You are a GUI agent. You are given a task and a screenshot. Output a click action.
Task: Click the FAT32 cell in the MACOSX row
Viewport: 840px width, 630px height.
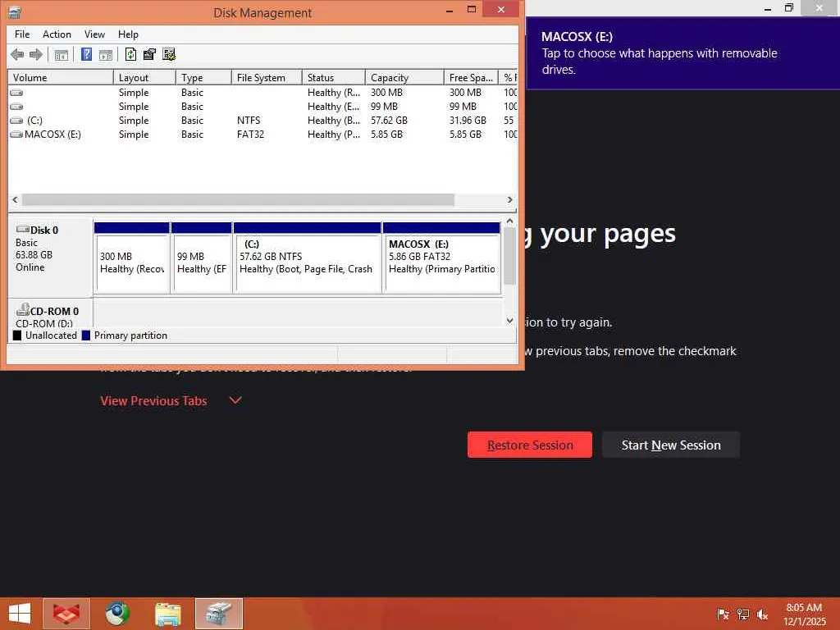(251, 134)
